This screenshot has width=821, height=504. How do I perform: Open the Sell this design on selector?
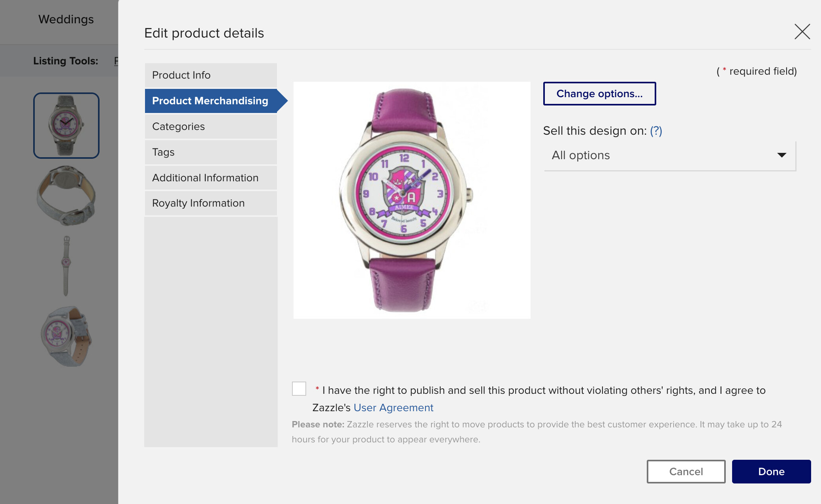[670, 156]
